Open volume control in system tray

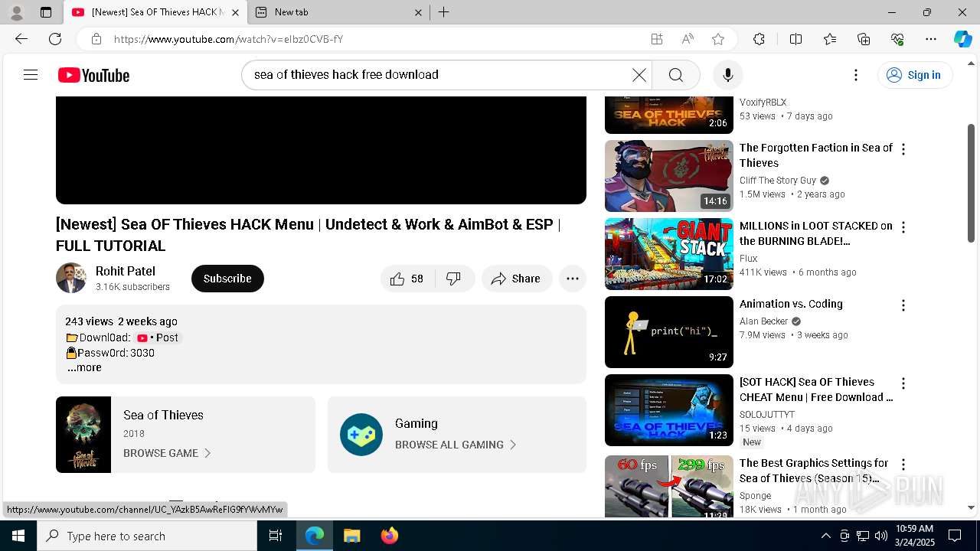pyautogui.click(x=880, y=536)
